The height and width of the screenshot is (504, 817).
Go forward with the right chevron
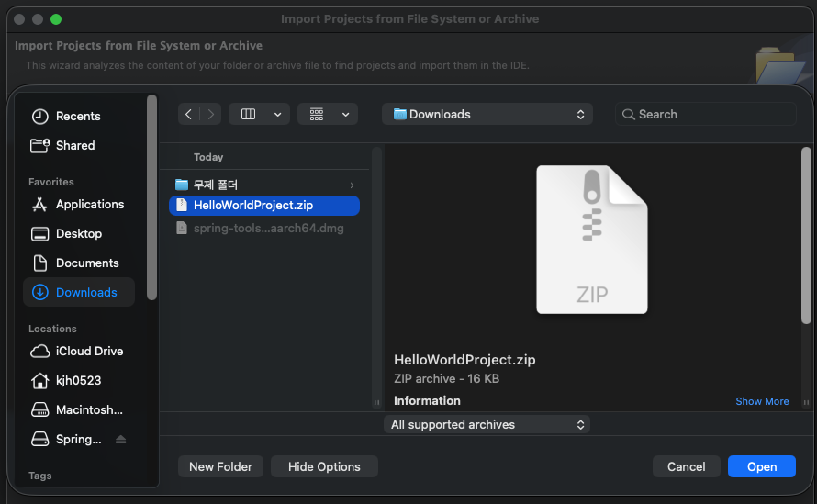pos(210,114)
